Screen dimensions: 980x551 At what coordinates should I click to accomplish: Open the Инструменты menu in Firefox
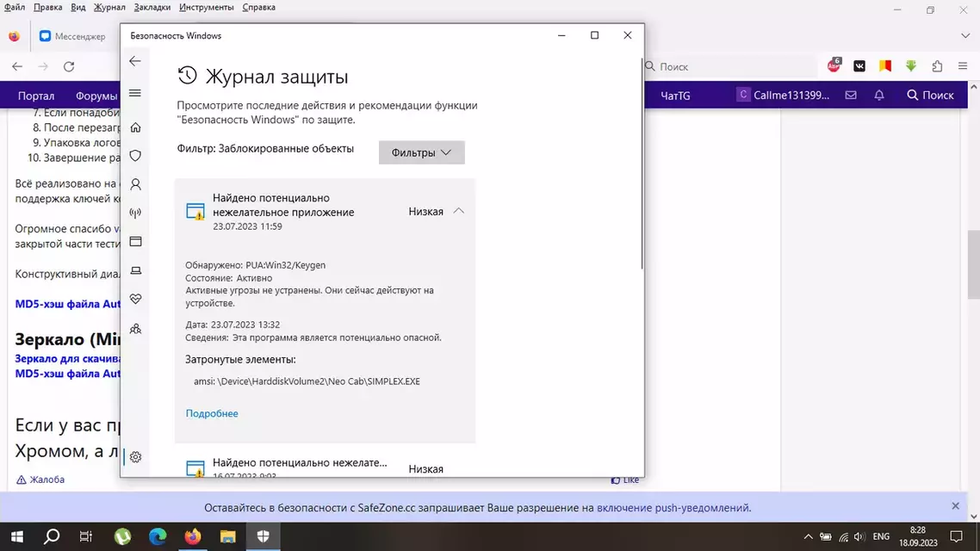(207, 8)
